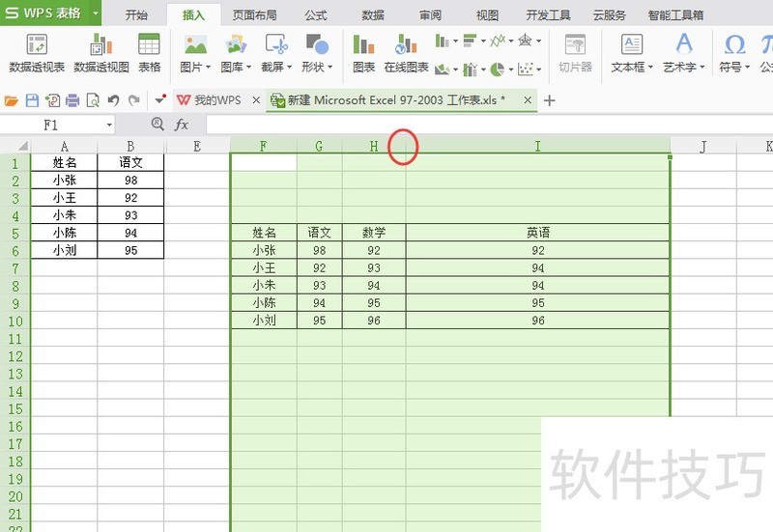This screenshot has height=532, width=773.
Task: Click cell containing 小陈 in column A
Action: (x=65, y=233)
